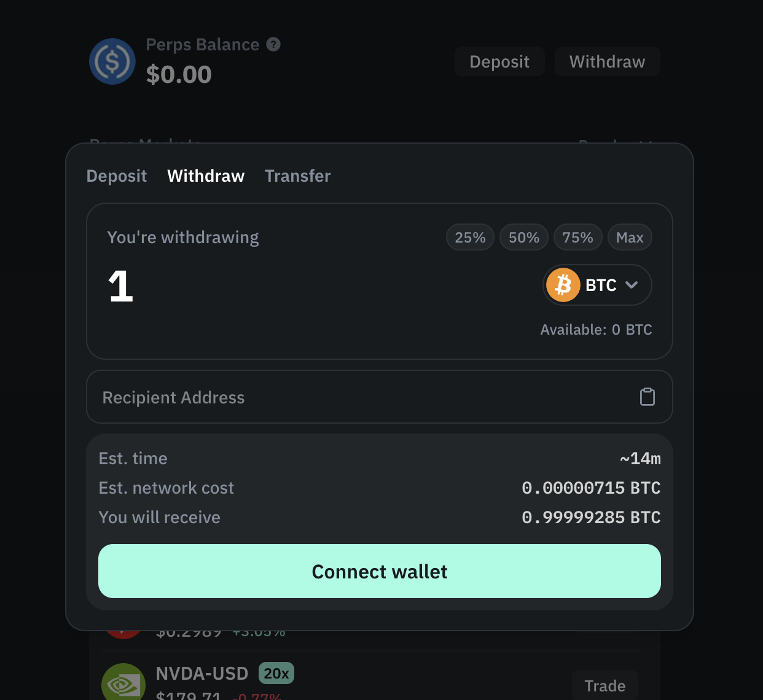Choose the 50% amount preset
The height and width of the screenshot is (700, 763).
click(524, 238)
